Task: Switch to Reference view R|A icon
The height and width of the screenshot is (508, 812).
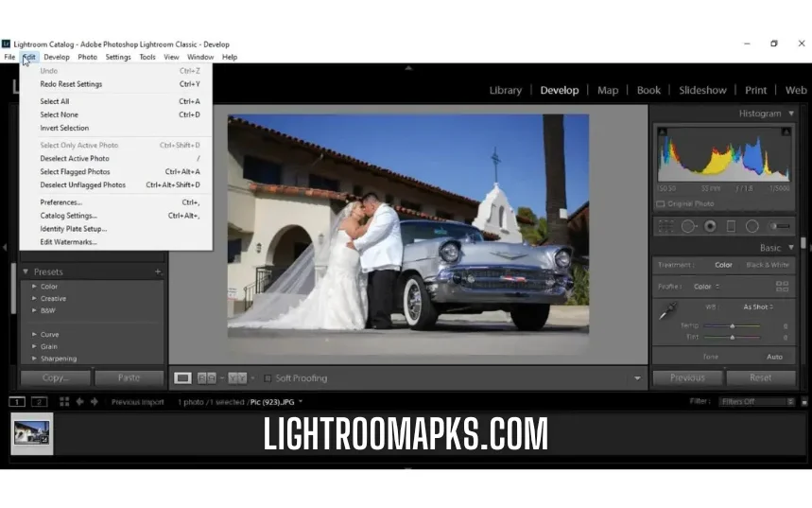Action: 207,378
